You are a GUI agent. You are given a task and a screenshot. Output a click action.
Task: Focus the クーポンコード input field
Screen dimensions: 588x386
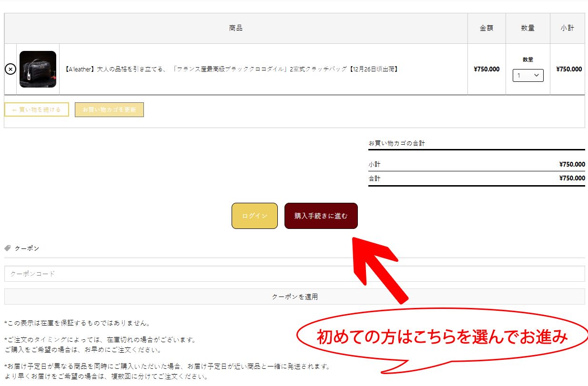coord(294,274)
